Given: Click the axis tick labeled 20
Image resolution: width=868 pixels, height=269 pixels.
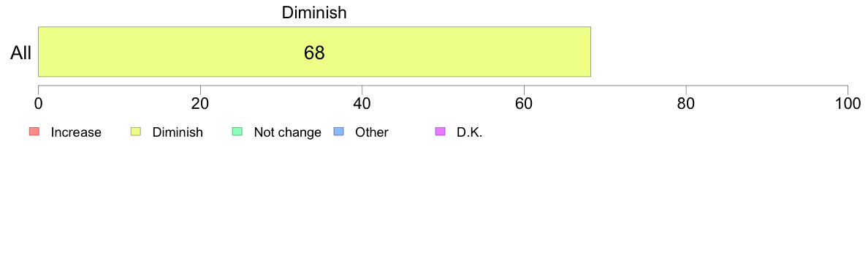Looking at the screenshot, I should click(200, 103).
